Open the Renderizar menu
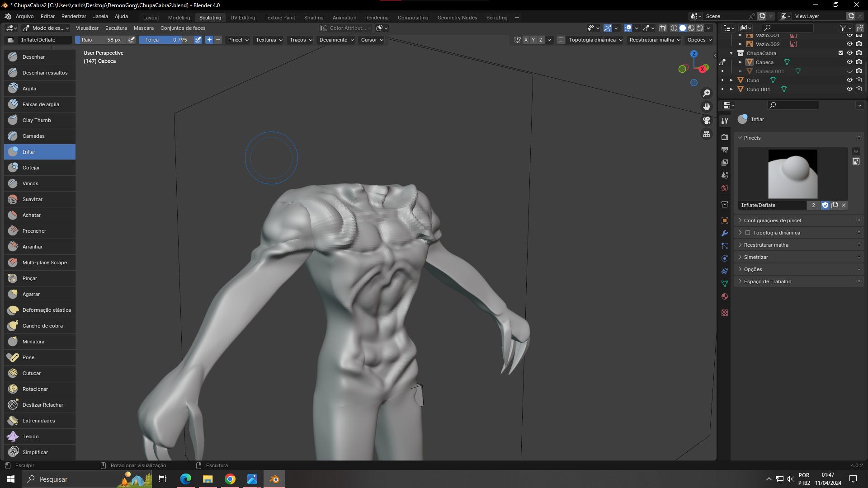Viewport: 868px width, 488px height. pos(74,16)
